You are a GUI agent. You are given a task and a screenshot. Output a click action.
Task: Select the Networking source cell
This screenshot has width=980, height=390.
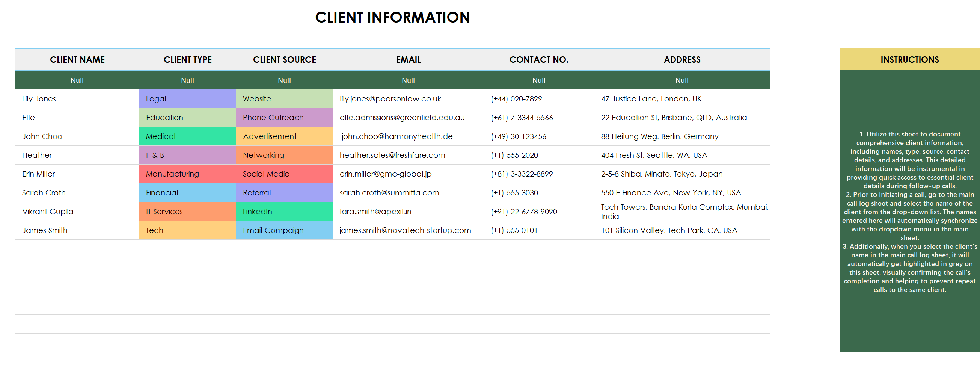click(285, 156)
